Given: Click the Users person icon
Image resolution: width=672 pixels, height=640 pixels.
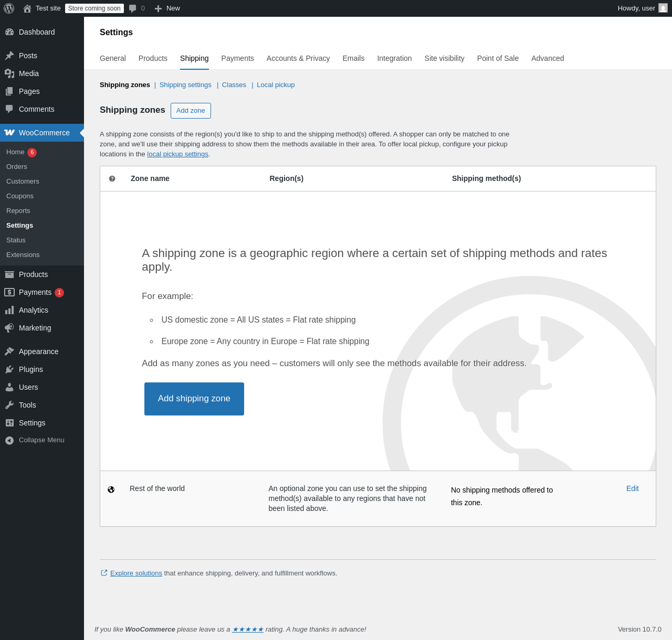Looking at the screenshot, I should 9,387.
